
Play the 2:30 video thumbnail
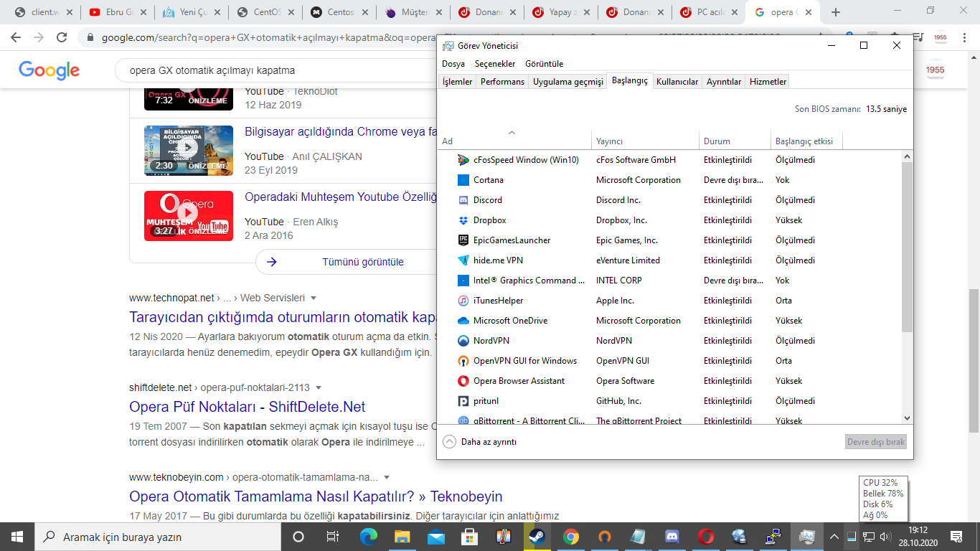tap(189, 151)
